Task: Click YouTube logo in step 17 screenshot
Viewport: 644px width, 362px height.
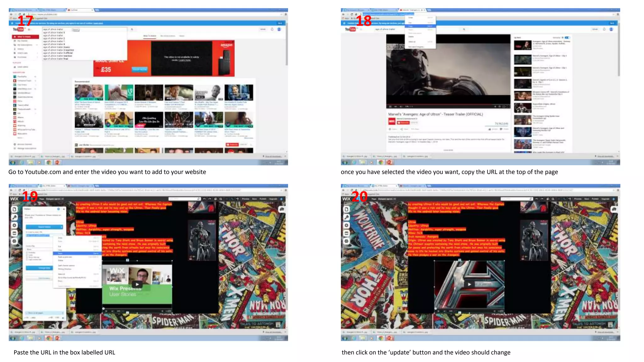Action: (18, 29)
